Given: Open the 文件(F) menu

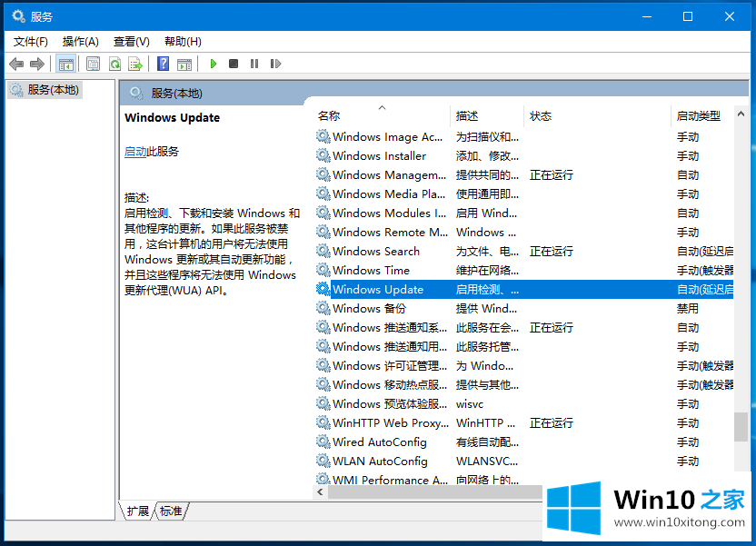Looking at the screenshot, I should [x=31, y=41].
